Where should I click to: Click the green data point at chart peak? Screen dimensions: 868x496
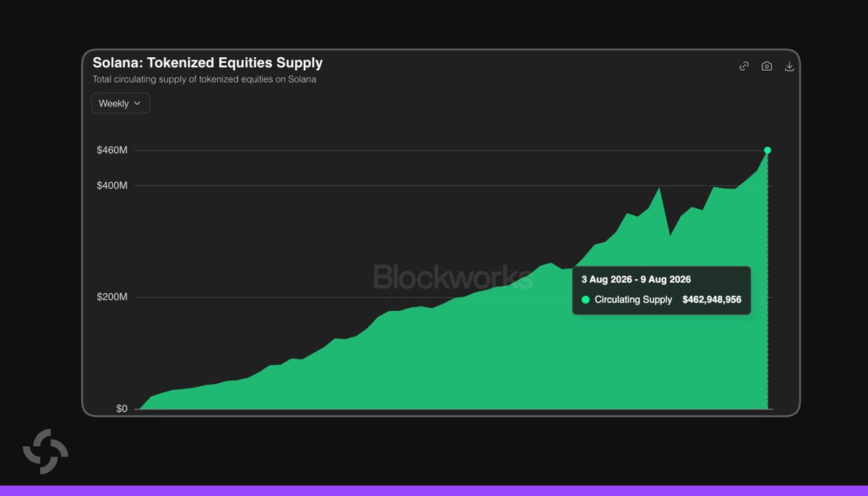coord(767,150)
